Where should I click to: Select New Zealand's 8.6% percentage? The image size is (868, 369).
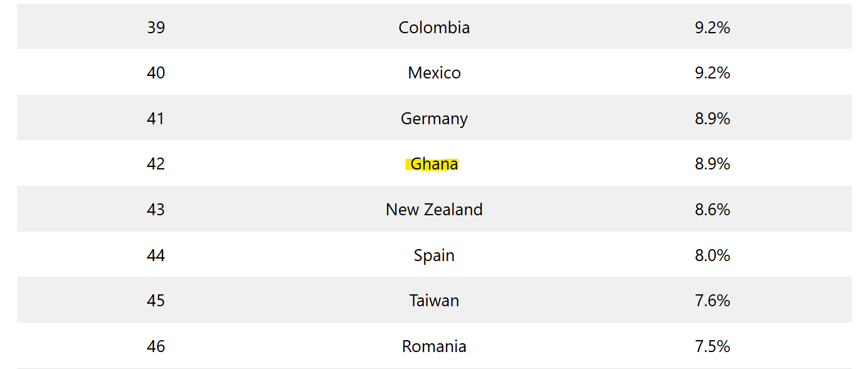pyautogui.click(x=712, y=210)
